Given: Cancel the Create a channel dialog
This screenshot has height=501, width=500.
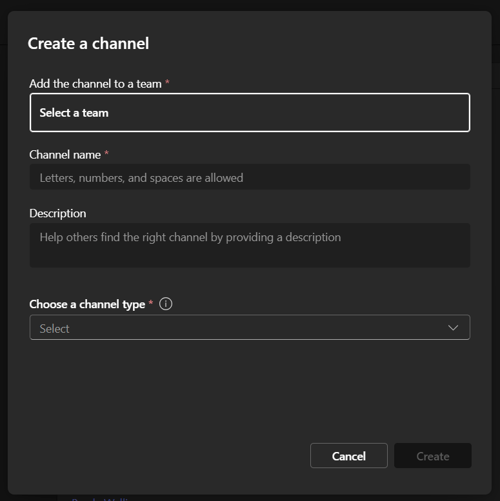Looking at the screenshot, I should click(x=349, y=456).
